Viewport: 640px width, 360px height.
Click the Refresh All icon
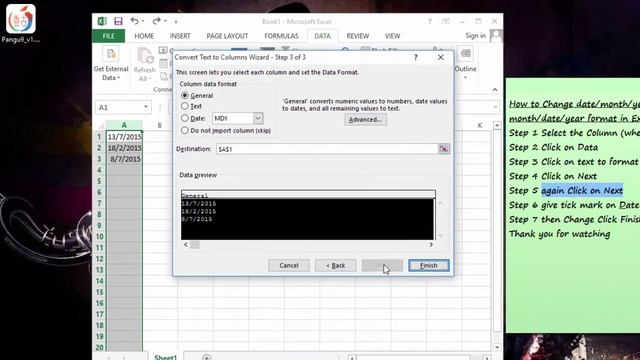[144, 56]
